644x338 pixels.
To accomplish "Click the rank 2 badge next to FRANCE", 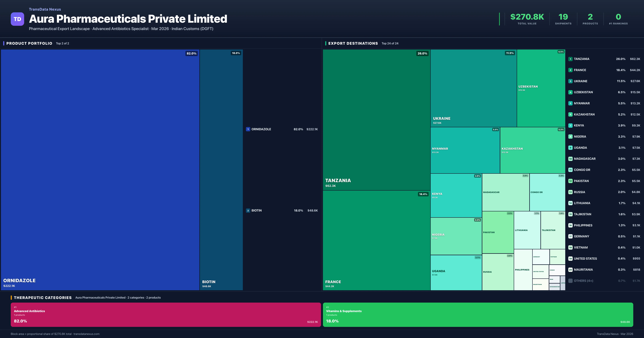I will [570, 70].
